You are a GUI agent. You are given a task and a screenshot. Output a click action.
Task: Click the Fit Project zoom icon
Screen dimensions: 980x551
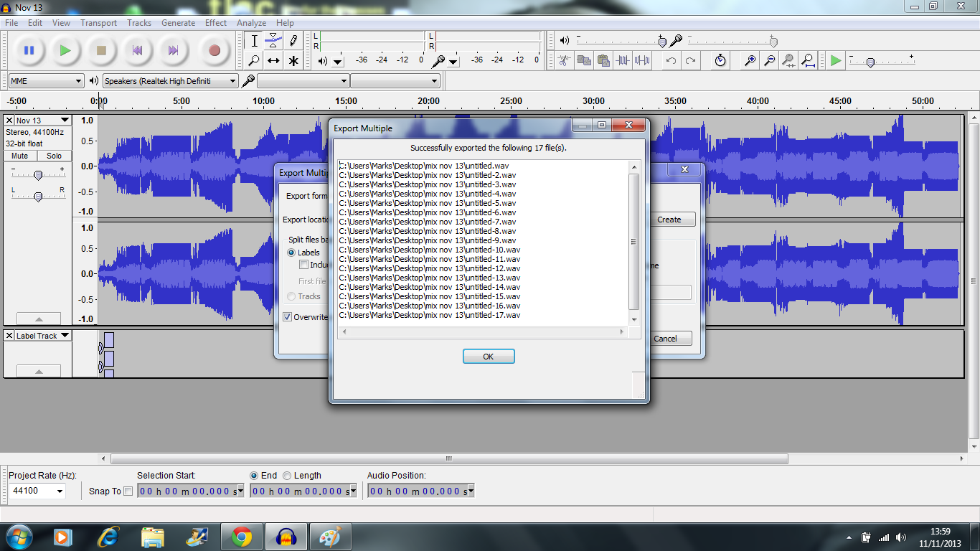809,61
